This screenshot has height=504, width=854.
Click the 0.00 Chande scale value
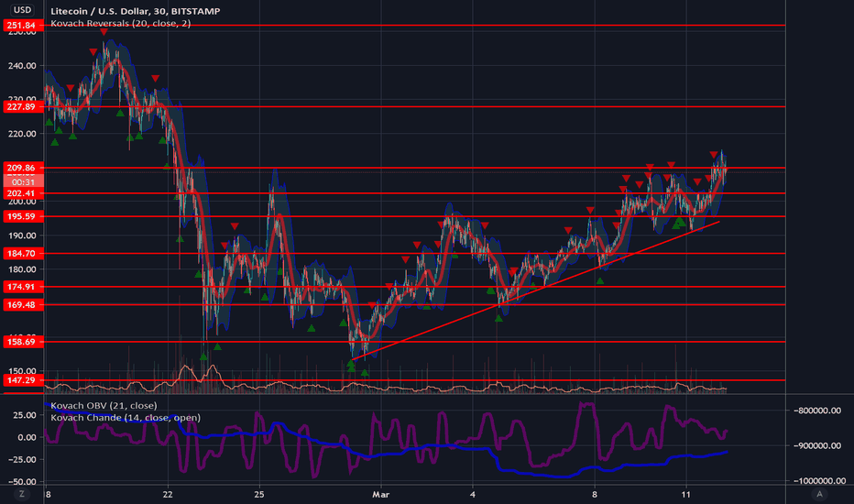coord(27,437)
